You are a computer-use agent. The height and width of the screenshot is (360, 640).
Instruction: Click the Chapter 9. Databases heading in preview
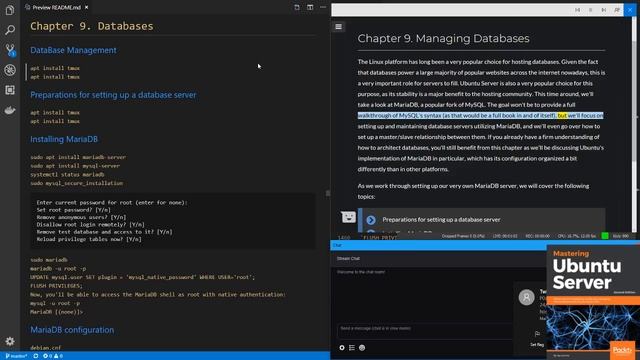tap(92, 26)
